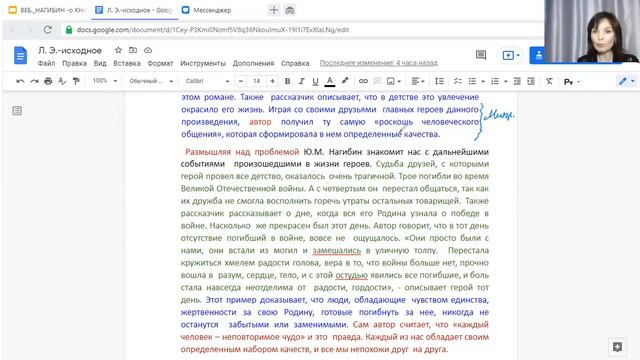Image resolution: width=640 pixels, height=360 pixels.
Task: Print the document using printer icon
Action: tap(48, 81)
